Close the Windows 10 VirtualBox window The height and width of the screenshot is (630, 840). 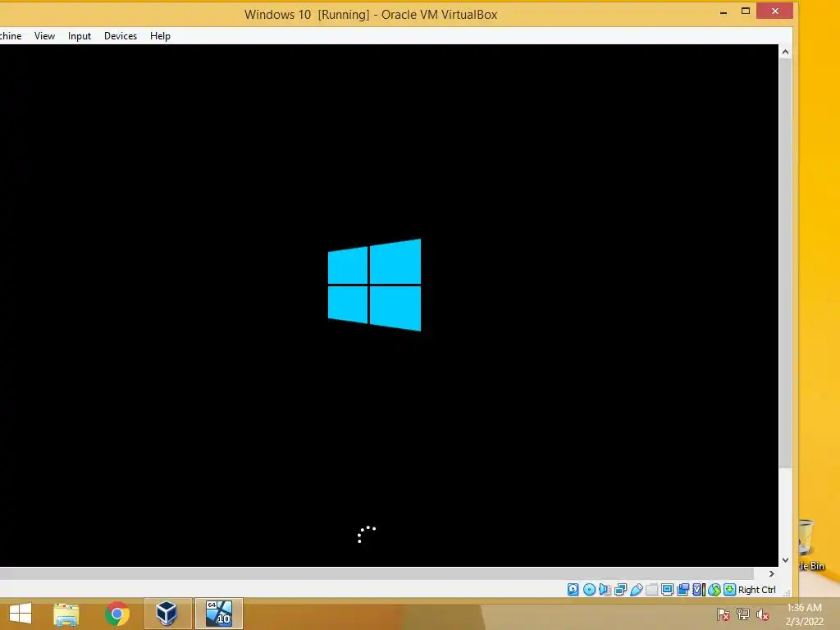click(x=774, y=11)
